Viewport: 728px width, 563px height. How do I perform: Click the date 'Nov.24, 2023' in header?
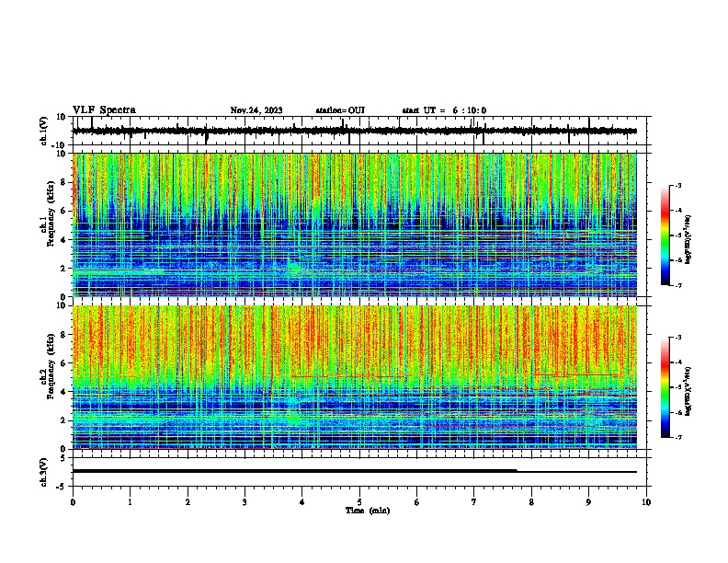pyautogui.click(x=256, y=110)
